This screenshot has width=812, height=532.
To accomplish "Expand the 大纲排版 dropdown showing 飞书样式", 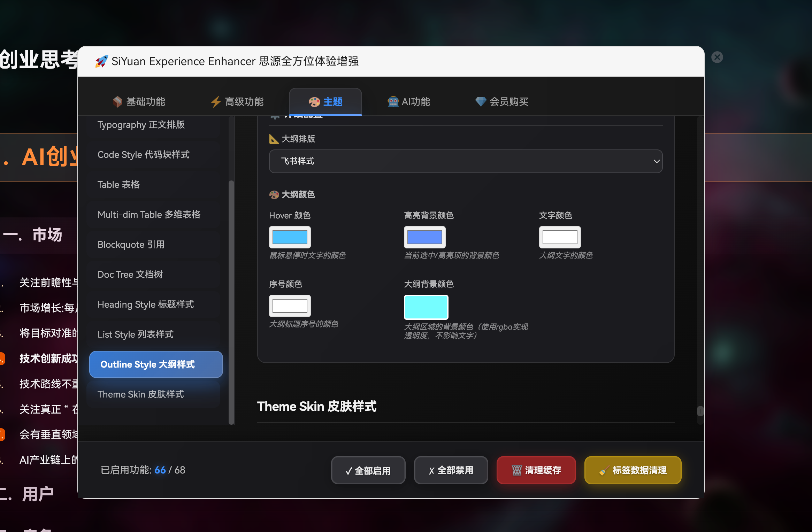I will point(466,161).
